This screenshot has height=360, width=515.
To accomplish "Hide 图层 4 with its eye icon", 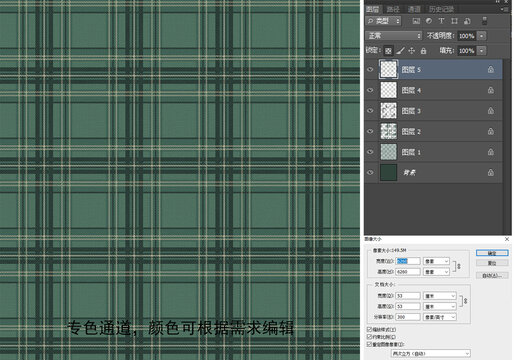I will click(x=370, y=90).
